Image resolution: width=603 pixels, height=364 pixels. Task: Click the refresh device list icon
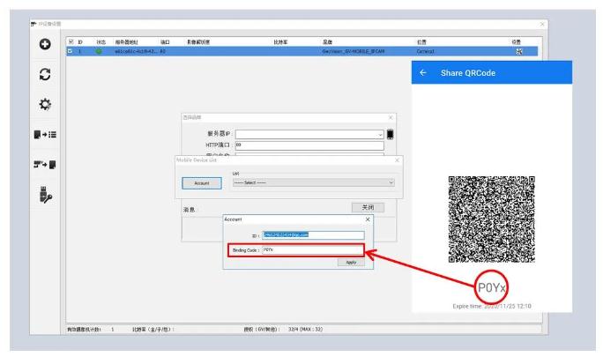[x=43, y=75]
